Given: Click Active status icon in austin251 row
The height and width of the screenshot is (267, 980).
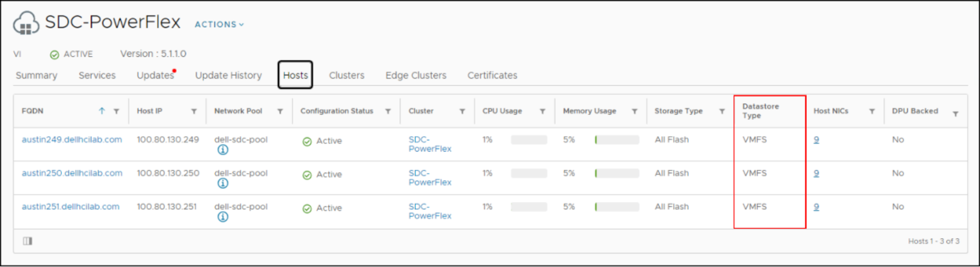Looking at the screenshot, I should point(307,209).
